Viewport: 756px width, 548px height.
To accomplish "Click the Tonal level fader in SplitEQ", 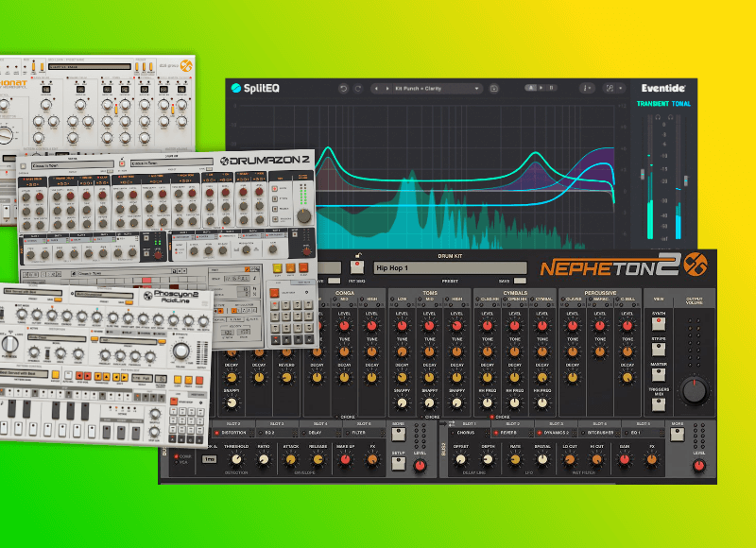I will 686,181.
